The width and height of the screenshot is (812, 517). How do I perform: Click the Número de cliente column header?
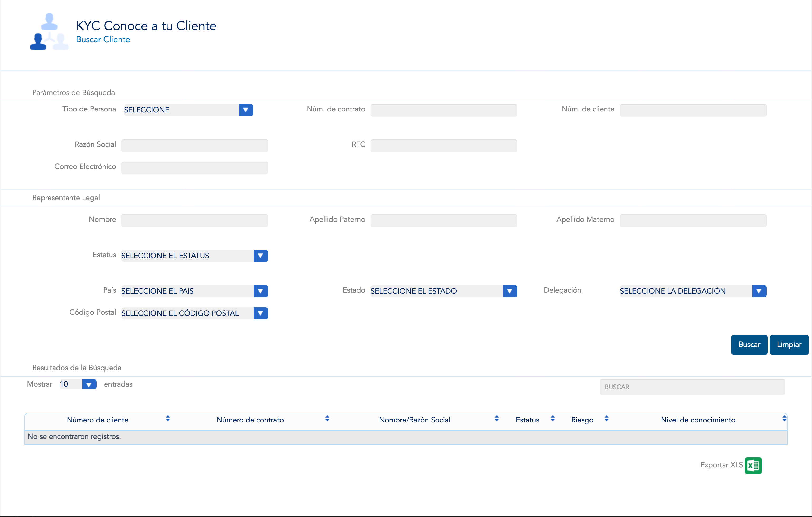tap(98, 420)
